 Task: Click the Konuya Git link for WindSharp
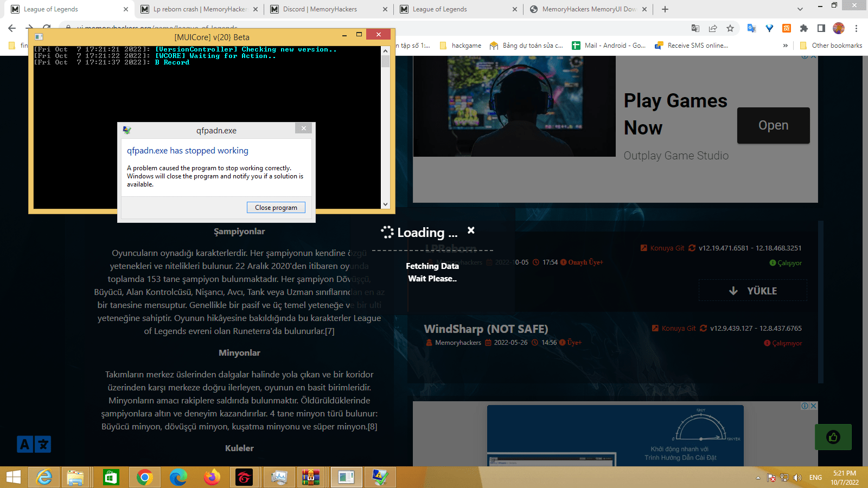coord(673,328)
